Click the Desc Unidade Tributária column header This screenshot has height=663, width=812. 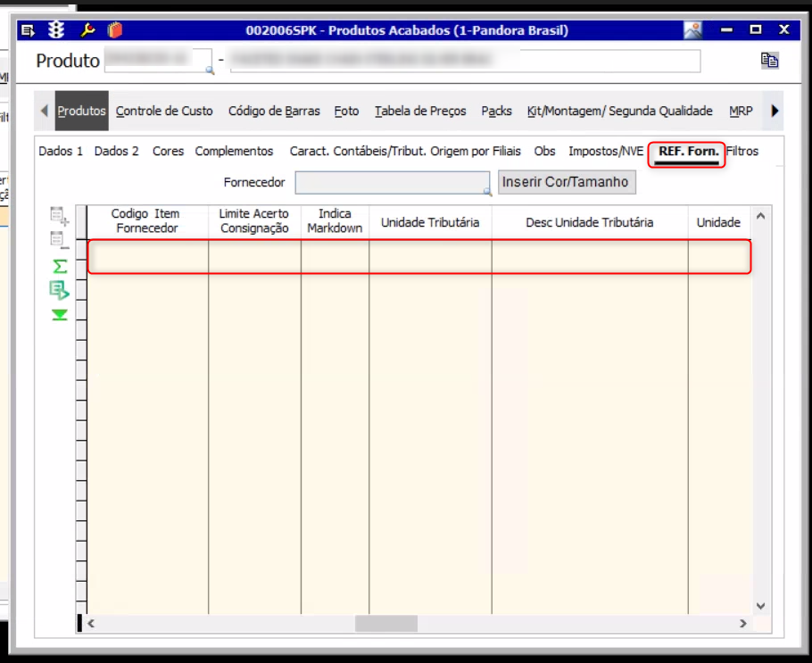point(590,222)
